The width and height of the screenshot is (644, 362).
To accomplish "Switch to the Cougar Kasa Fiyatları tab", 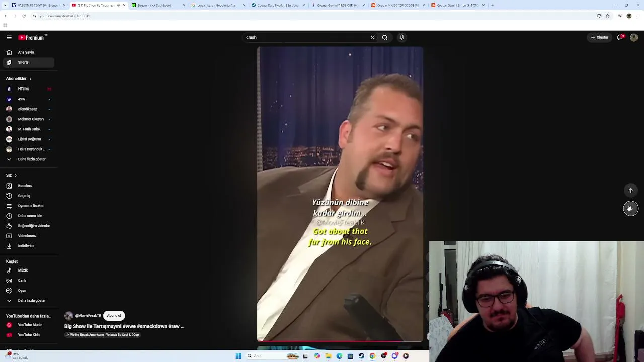I will (278, 5).
